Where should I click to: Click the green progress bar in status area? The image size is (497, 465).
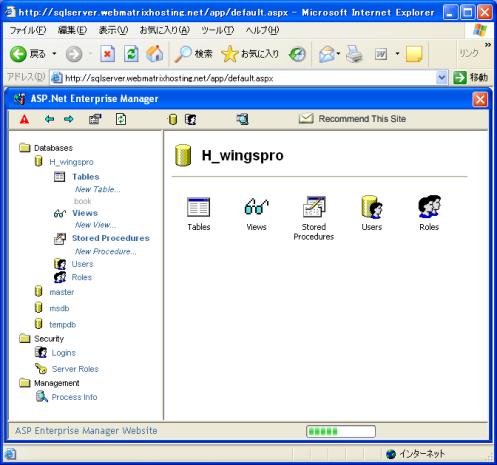point(341,431)
